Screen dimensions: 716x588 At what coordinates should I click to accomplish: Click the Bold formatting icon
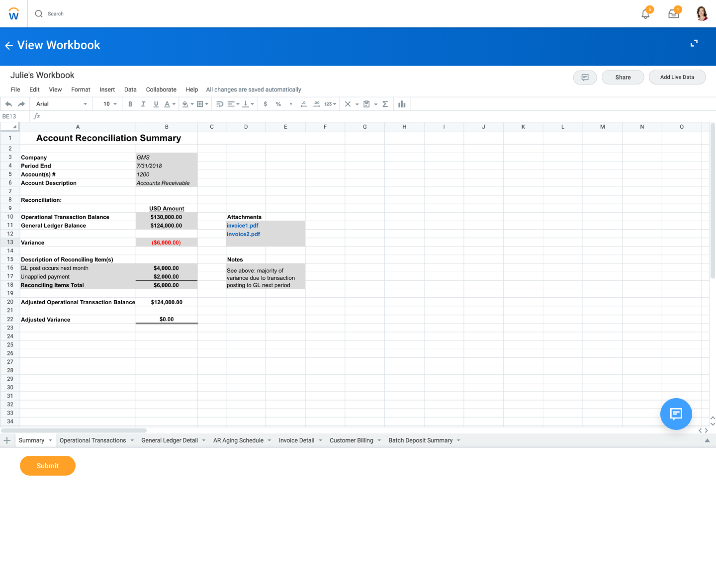(130, 104)
